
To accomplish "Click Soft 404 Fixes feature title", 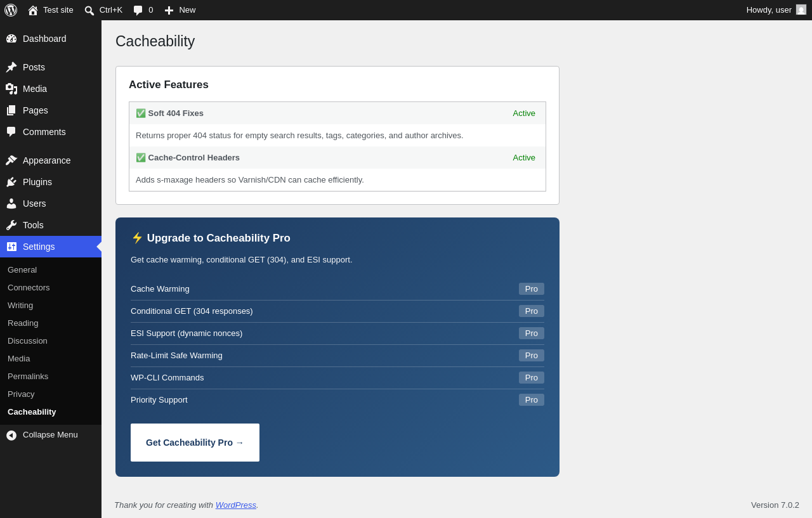I will (176, 113).
